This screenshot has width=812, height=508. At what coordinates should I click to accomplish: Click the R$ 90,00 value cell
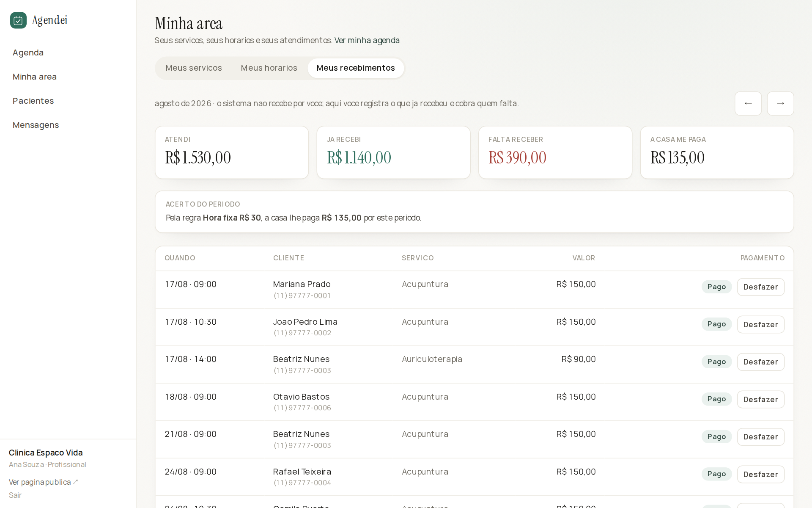point(578,359)
